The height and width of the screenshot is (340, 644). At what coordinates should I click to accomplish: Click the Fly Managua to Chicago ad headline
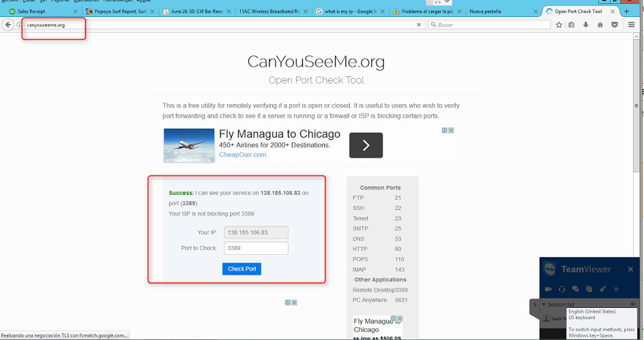click(x=279, y=134)
